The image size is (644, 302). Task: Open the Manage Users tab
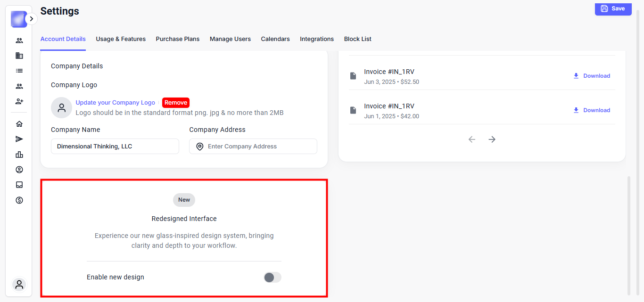pyautogui.click(x=230, y=39)
